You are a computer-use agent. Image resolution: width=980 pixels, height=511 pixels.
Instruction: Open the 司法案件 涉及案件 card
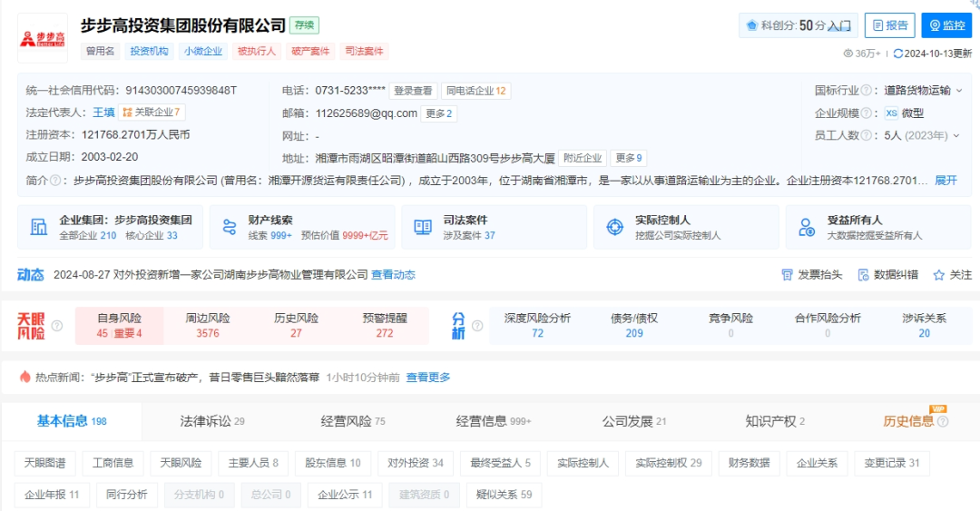pyautogui.click(x=495, y=227)
